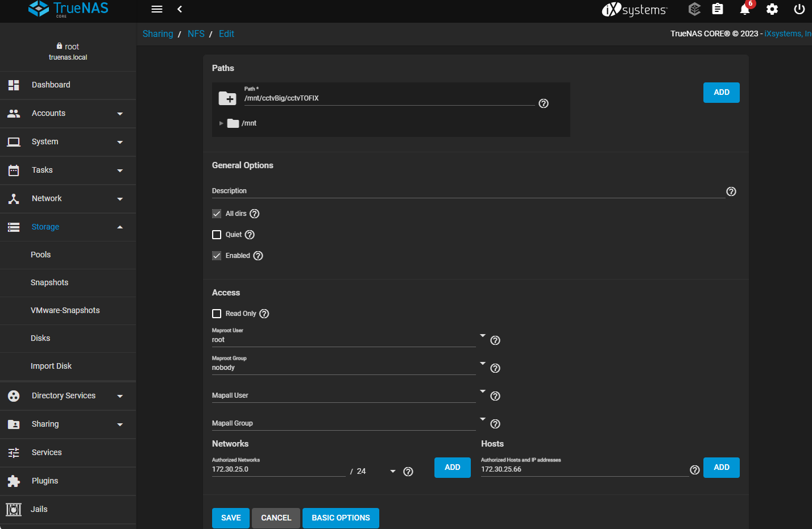Open the Snapshots submenu item

pyautogui.click(x=68, y=283)
